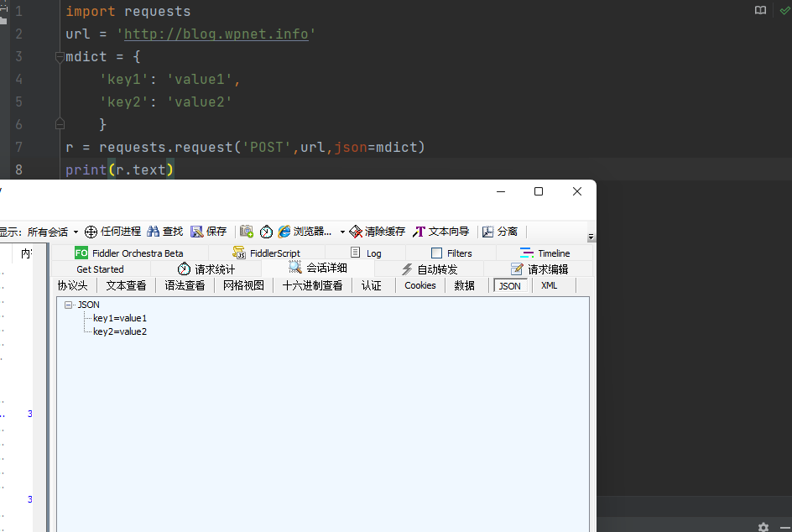This screenshot has height=532, width=792.
Task: Switch to Fiddler Orchestra Beta tab
Action: click(x=129, y=253)
